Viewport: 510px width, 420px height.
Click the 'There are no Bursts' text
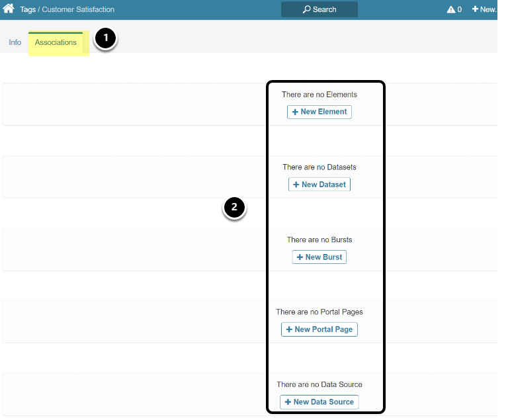click(319, 240)
